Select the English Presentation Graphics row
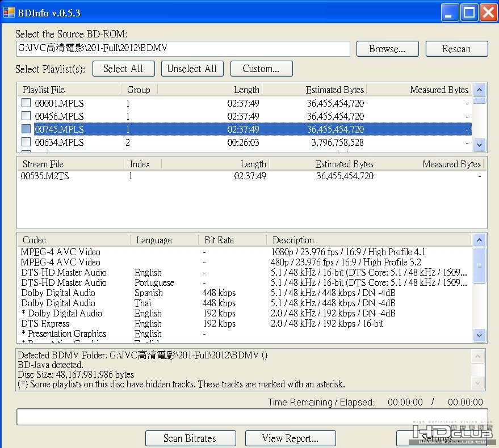Image resolution: width=499 pixels, height=448 pixels. (x=245, y=333)
